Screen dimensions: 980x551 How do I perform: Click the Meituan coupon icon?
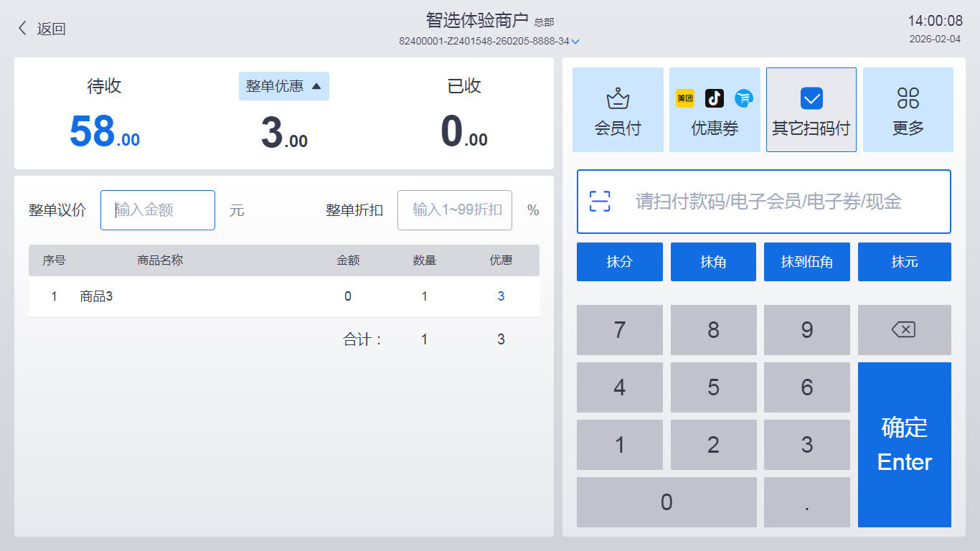click(x=685, y=98)
